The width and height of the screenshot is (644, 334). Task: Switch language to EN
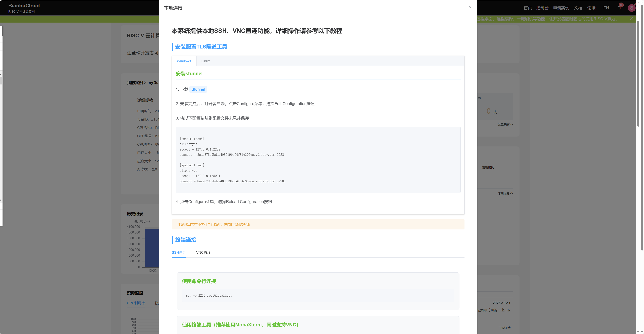606,8
